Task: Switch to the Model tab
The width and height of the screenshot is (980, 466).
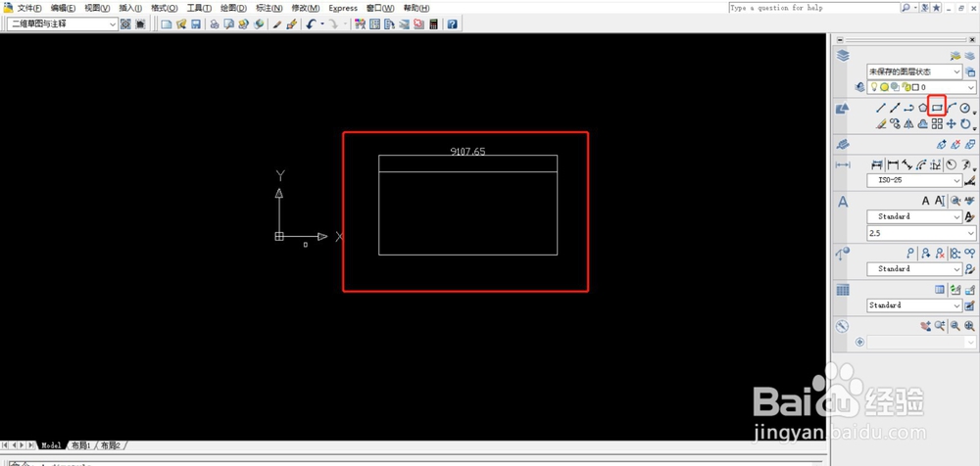Action: click(x=51, y=445)
